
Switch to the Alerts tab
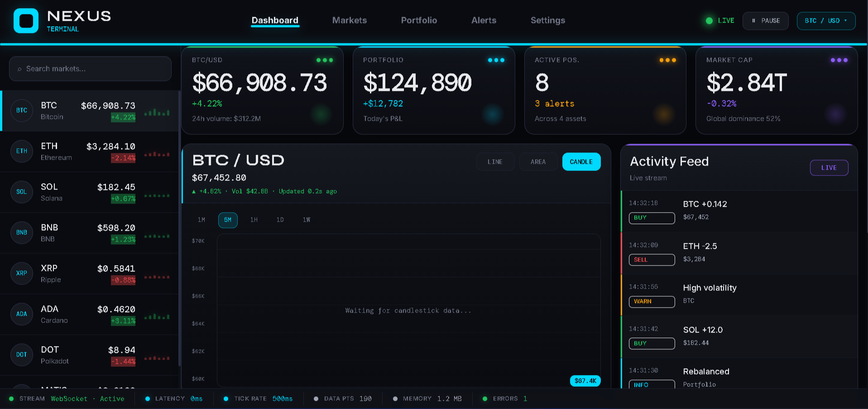[484, 20]
